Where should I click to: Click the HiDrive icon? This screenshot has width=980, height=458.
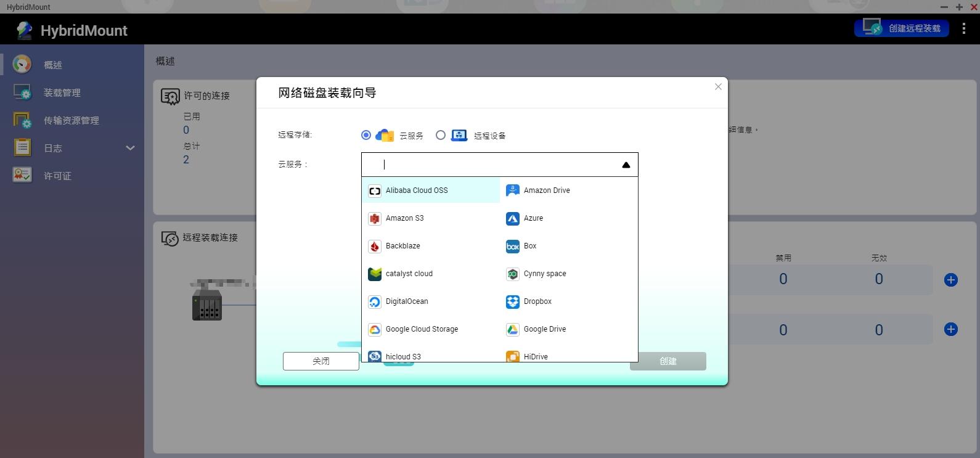(513, 356)
